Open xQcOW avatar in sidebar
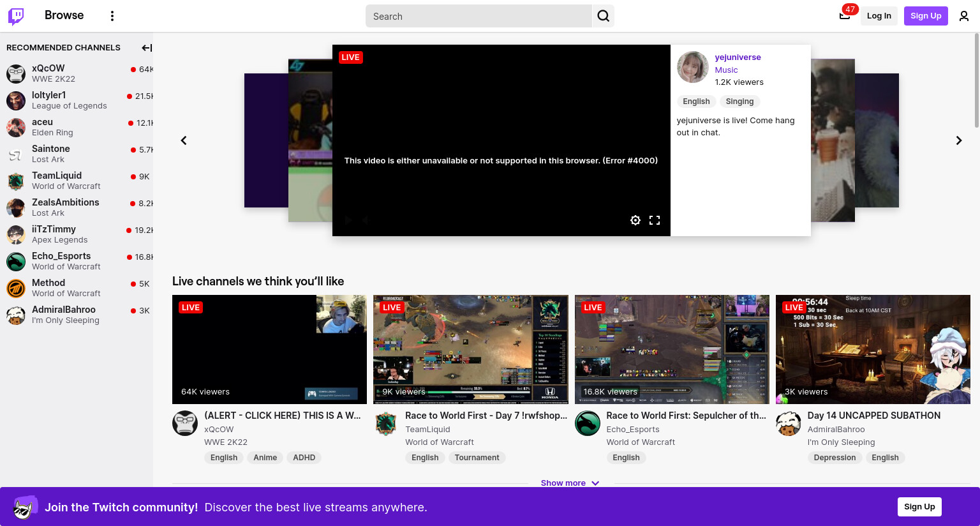Screen dimensions: 980x526 pos(16,73)
